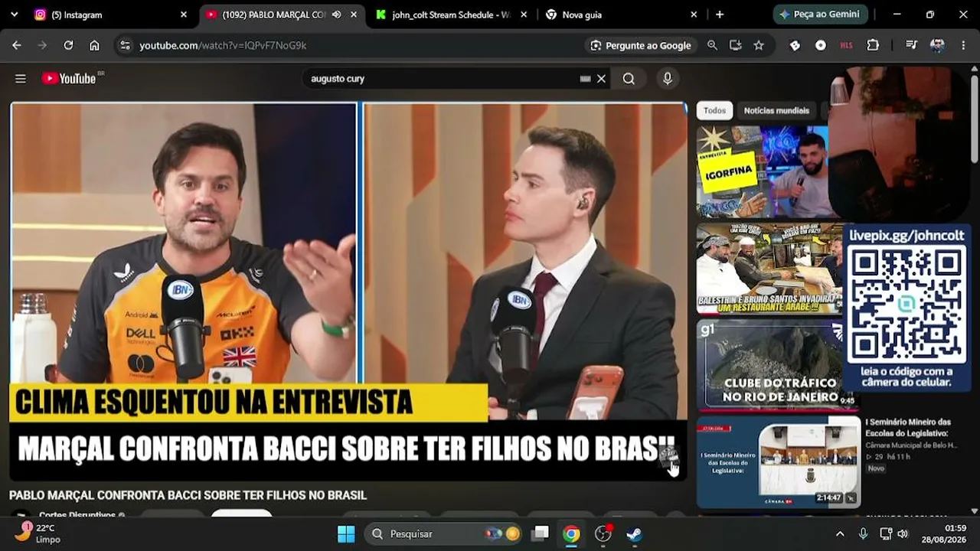Show hidden system tray icons chevron

pos(840,533)
